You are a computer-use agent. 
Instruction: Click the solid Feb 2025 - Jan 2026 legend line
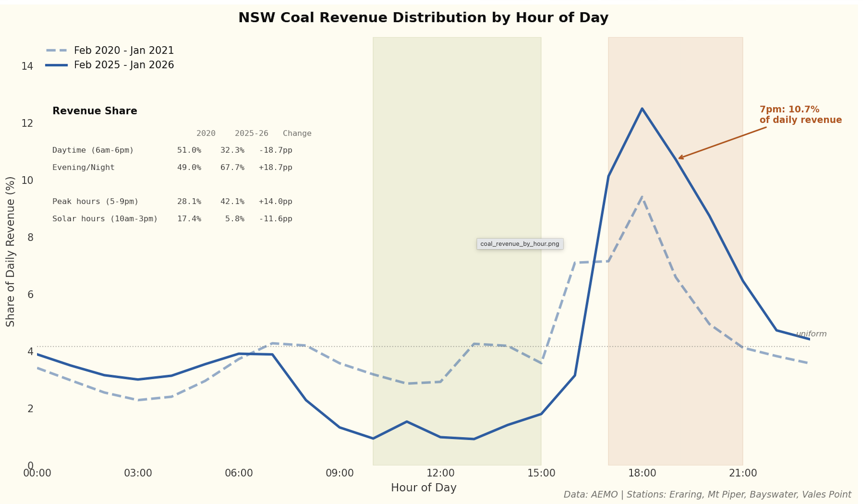tap(56, 65)
